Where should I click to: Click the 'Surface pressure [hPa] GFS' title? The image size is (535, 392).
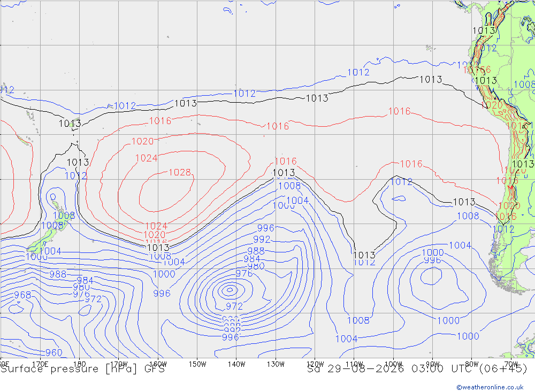[82, 369]
